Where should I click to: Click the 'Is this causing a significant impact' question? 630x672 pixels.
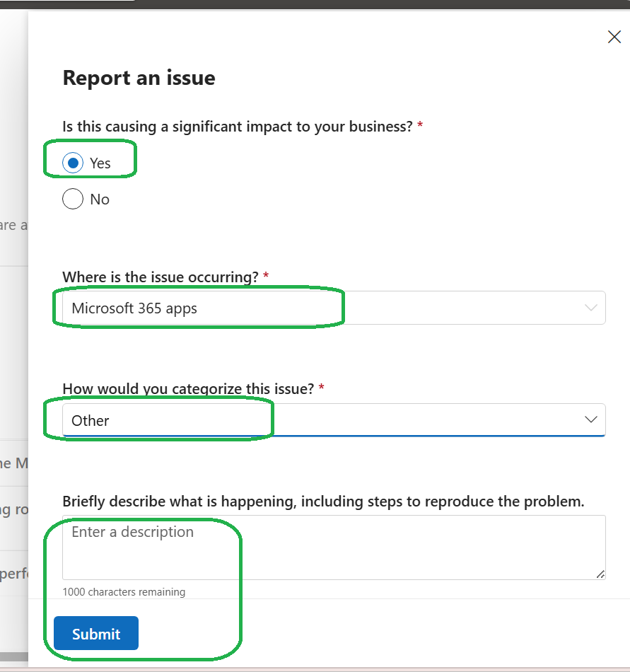[x=238, y=127]
